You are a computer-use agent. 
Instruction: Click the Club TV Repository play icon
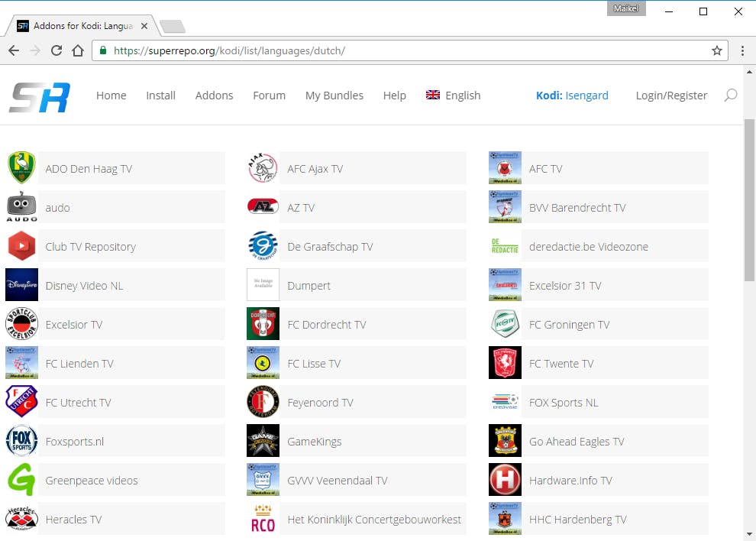[21, 245]
